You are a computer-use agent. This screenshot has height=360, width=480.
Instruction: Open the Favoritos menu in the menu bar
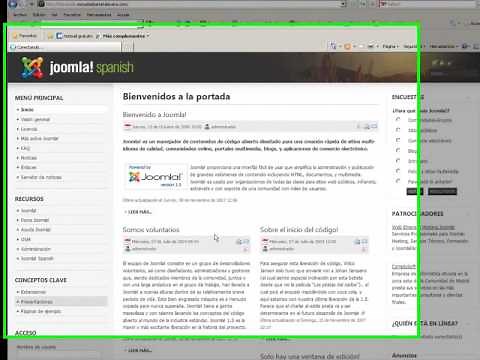72,15
